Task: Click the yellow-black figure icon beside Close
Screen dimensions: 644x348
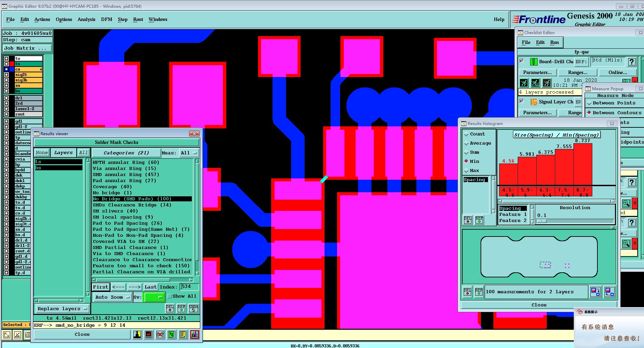Action: tap(137, 334)
